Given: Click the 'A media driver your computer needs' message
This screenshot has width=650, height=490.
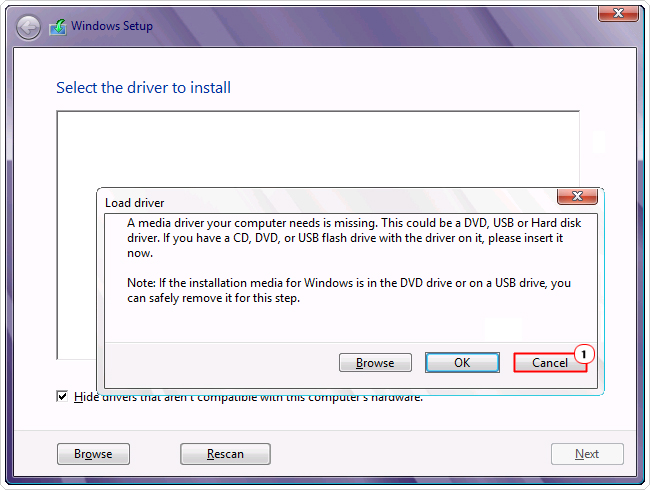Looking at the screenshot, I should tap(354, 238).
